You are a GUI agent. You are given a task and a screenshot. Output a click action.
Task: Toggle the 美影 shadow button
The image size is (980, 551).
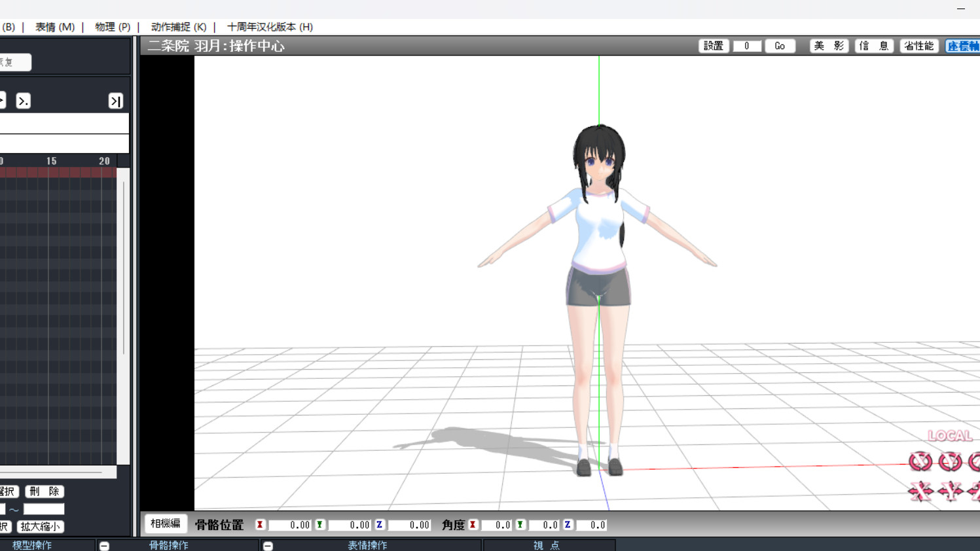(829, 46)
